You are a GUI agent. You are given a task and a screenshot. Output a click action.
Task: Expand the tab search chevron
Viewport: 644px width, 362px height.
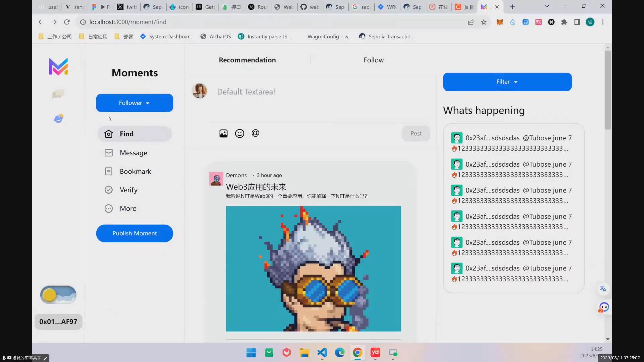tap(547, 6)
